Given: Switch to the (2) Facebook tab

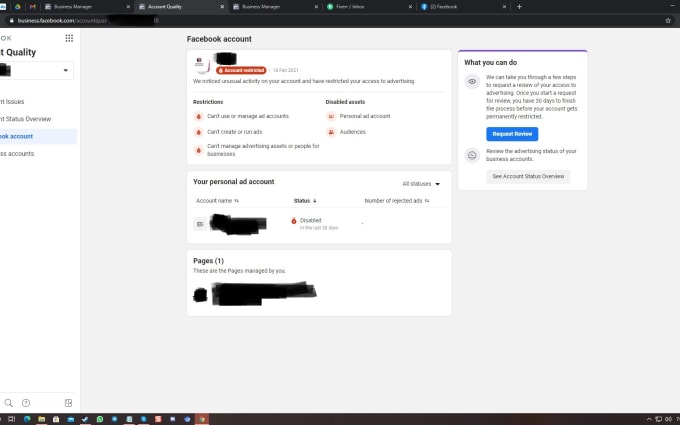Looking at the screenshot, I should 463,7.
